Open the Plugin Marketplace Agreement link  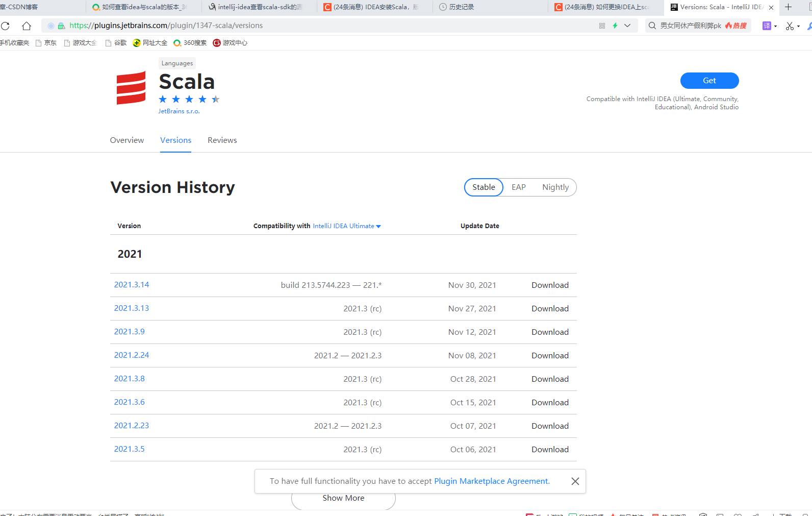(x=491, y=481)
